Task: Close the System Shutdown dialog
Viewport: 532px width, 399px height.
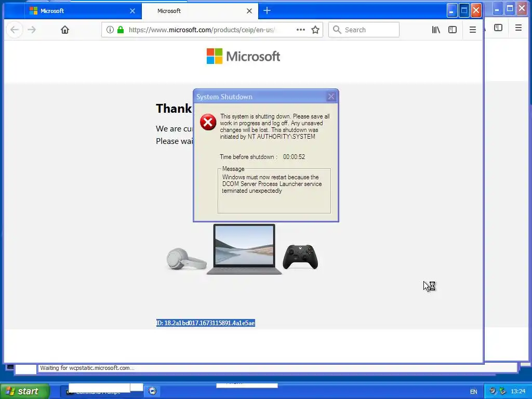Action: click(331, 97)
